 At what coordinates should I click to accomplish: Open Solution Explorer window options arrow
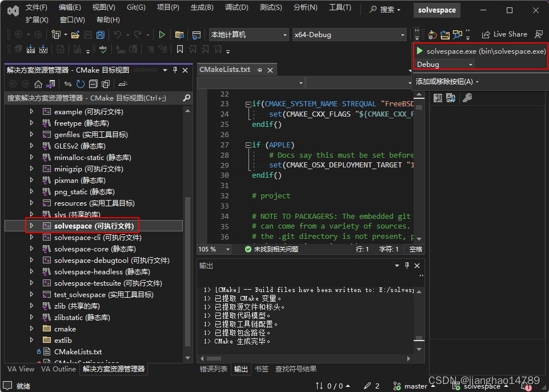point(165,70)
